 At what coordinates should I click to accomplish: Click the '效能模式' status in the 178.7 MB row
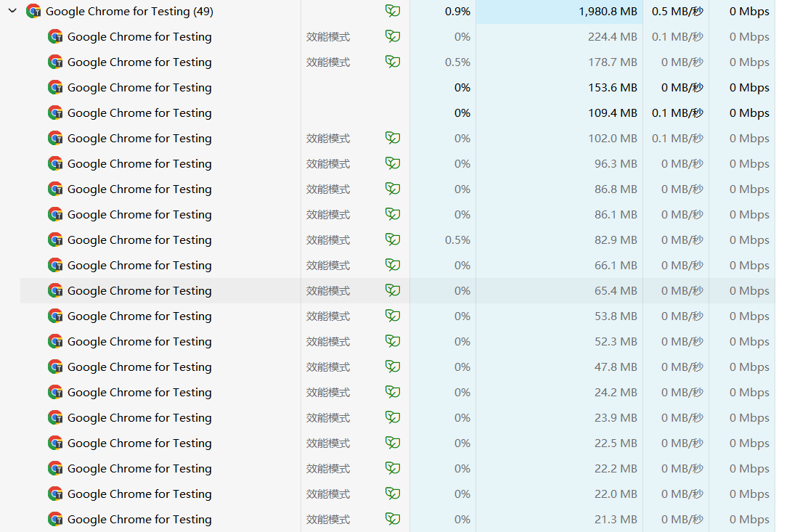[x=328, y=62]
